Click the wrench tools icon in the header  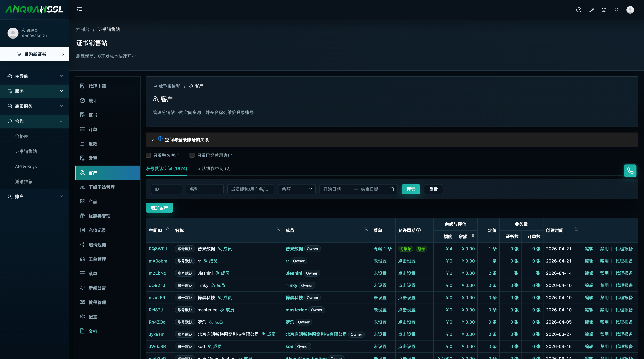pos(591,10)
